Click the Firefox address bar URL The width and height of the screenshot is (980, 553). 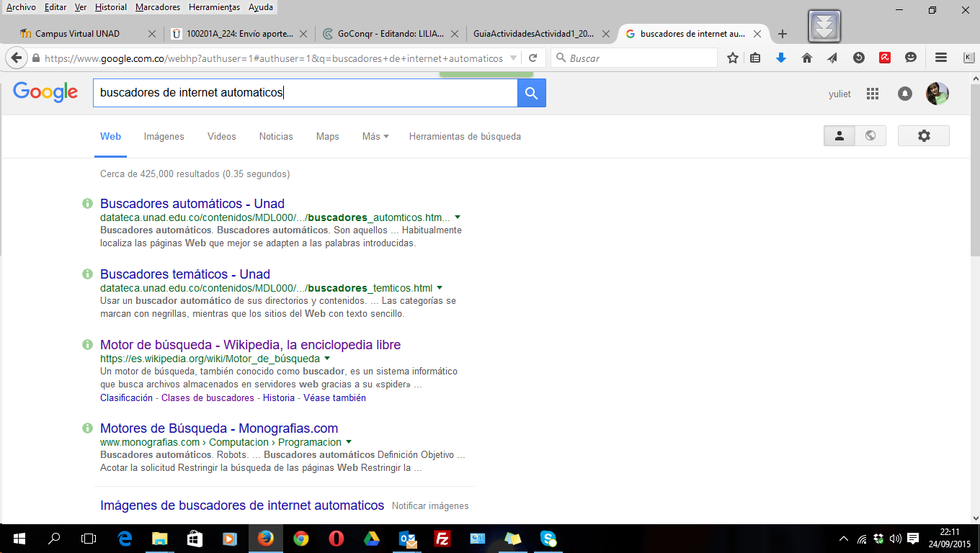tap(274, 58)
